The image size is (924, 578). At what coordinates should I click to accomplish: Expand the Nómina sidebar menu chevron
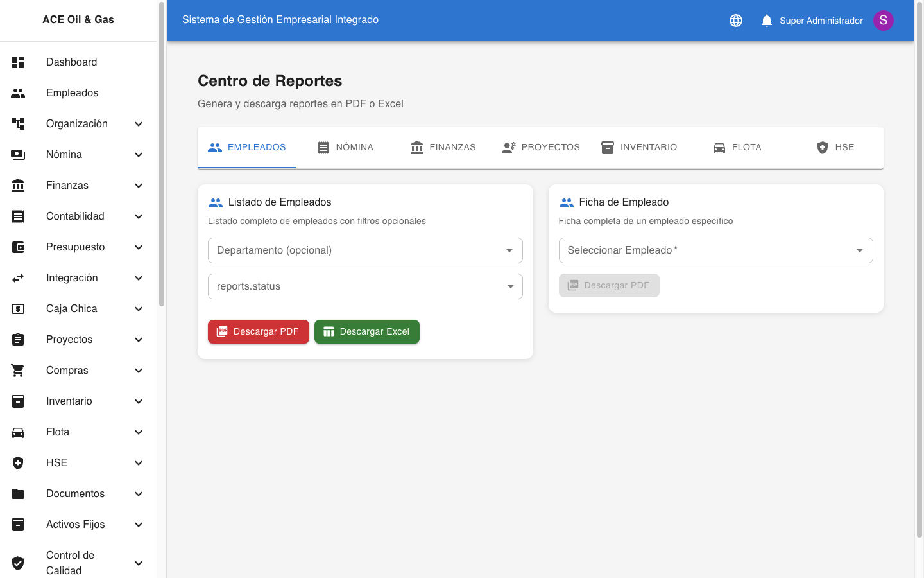(139, 155)
